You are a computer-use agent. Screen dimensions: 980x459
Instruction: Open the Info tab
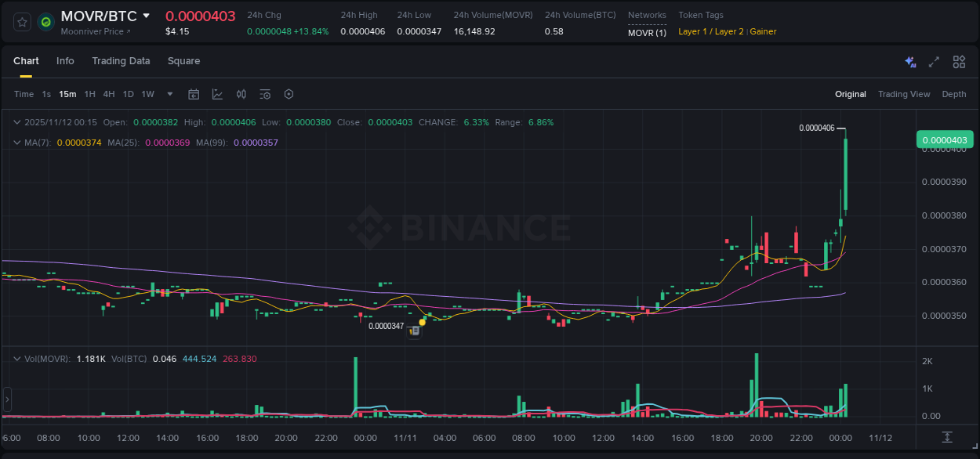pyautogui.click(x=65, y=61)
